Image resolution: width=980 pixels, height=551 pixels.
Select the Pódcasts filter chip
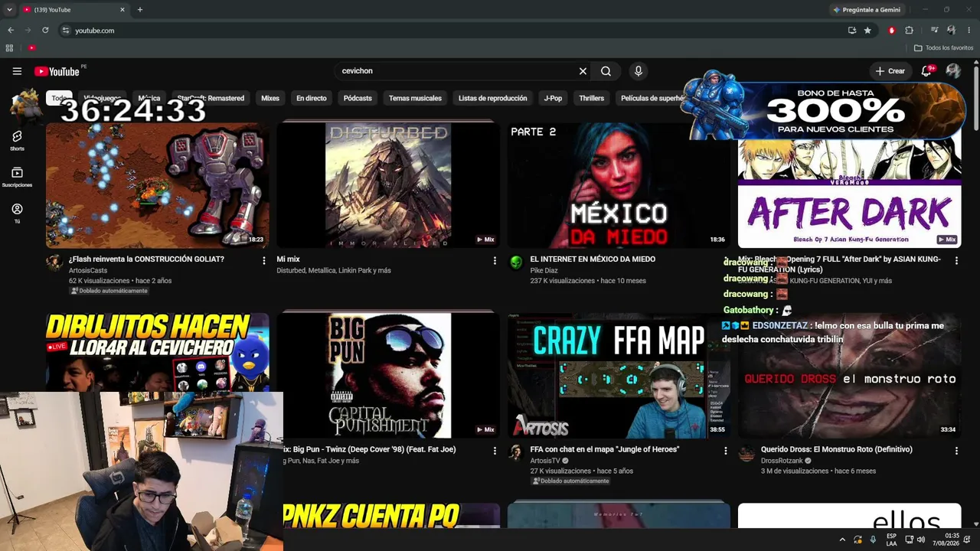[x=358, y=98]
